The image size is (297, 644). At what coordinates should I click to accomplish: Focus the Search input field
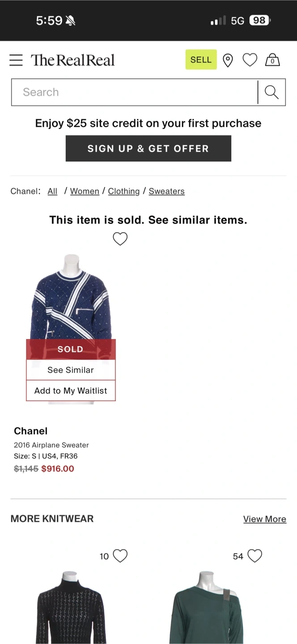tap(134, 92)
